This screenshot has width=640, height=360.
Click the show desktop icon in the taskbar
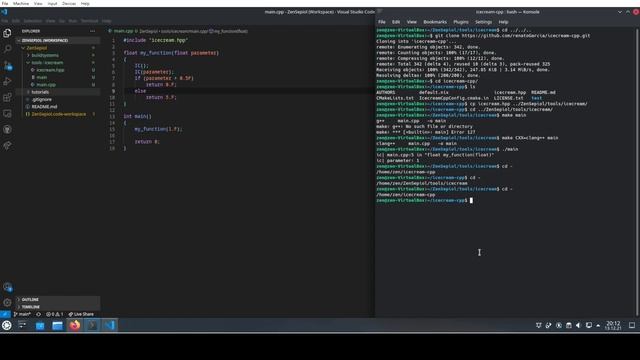coord(632,325)
